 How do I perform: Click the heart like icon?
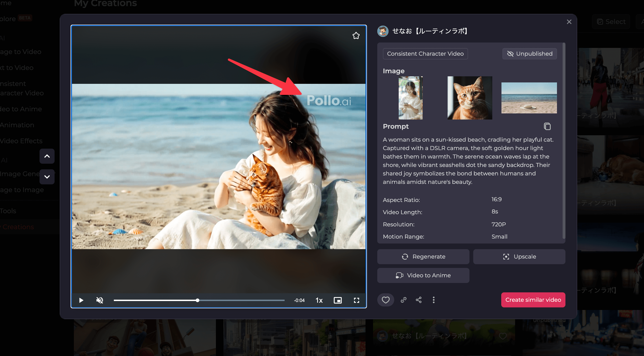(x=386, y=300)
